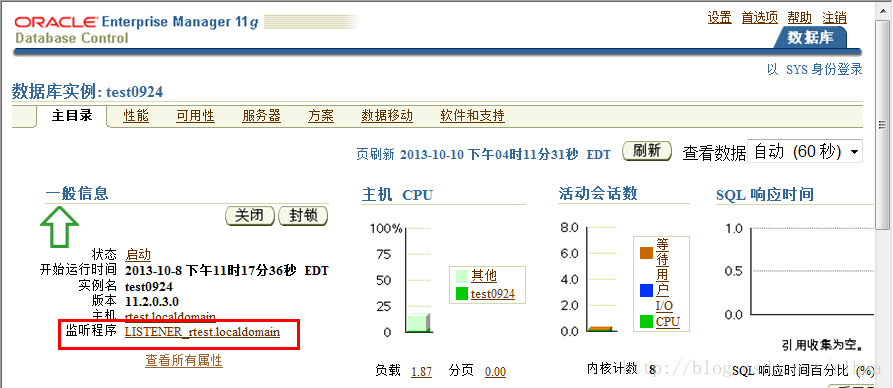Viewport: 893px width, 388px height.
Task: Click the orange 等待 legend swatch
Action: (646, 253)
